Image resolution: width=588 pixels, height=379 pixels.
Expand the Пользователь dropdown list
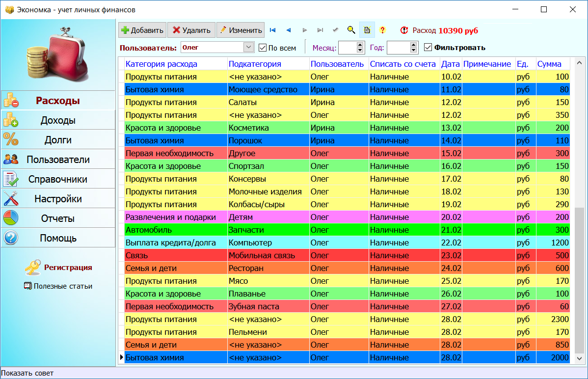[248, 48]
